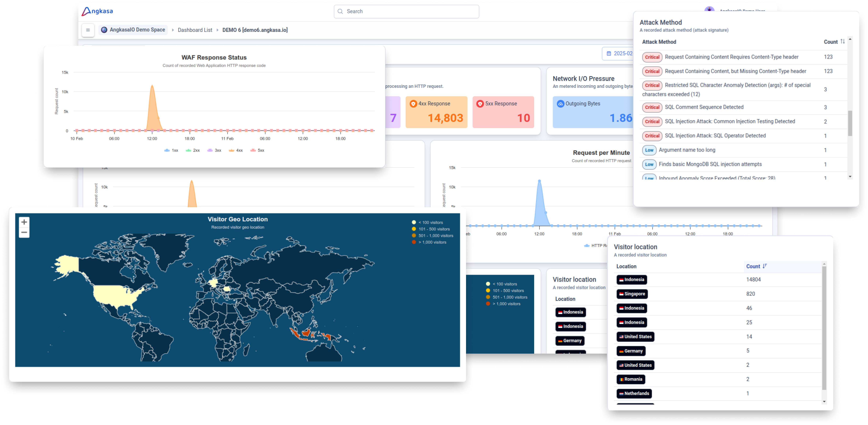Click Location column header in front Visitor location panel

coord(626,267)
